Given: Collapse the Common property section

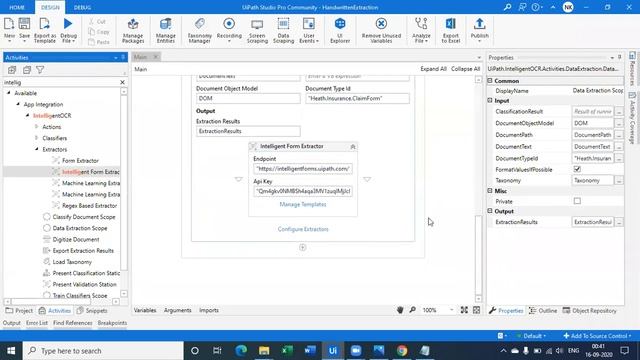Looking at the screenshot, I should coord(490,81).
